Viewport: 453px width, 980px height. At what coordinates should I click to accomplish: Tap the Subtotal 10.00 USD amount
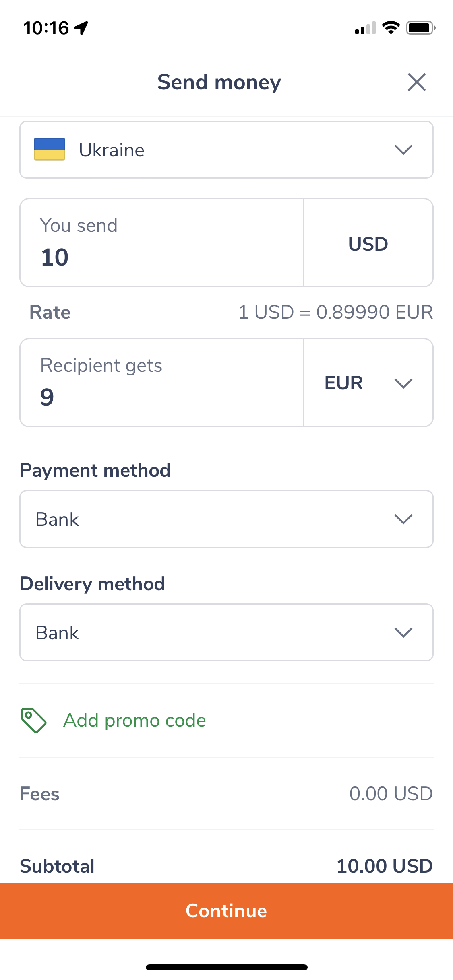(384, 866)
